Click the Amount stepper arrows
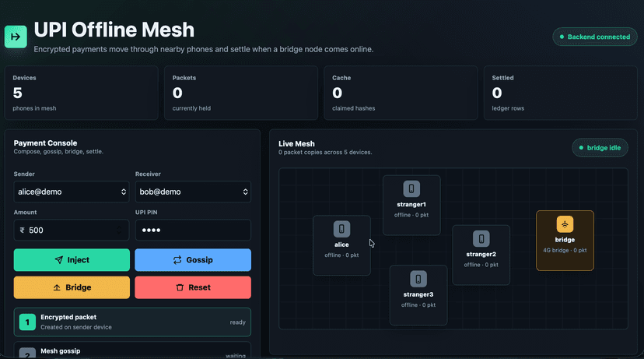 point(119,231)
